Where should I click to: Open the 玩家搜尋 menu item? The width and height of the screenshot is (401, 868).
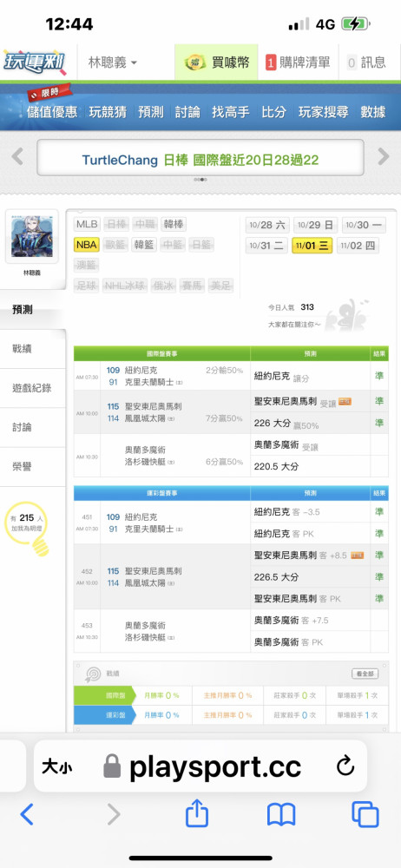pos(324,112)
